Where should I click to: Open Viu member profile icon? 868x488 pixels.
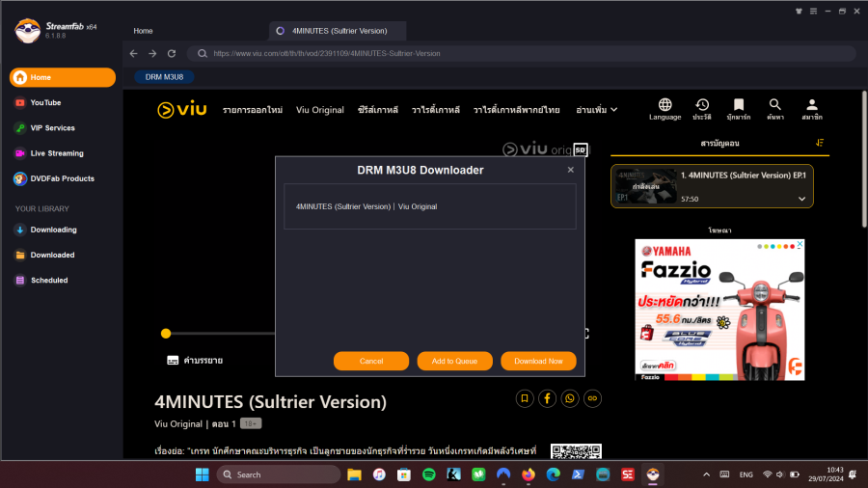tap(811, 109)
